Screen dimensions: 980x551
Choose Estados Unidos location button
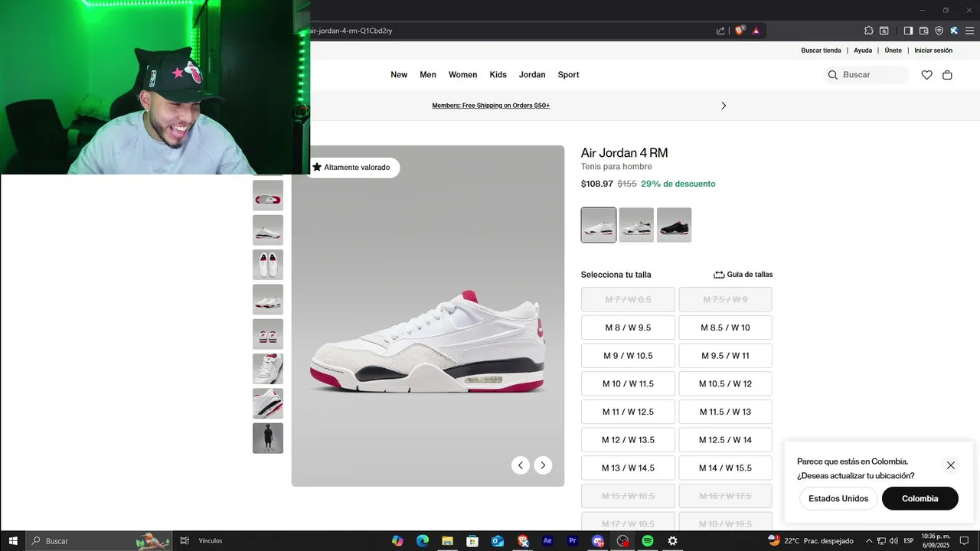[838, 498]
